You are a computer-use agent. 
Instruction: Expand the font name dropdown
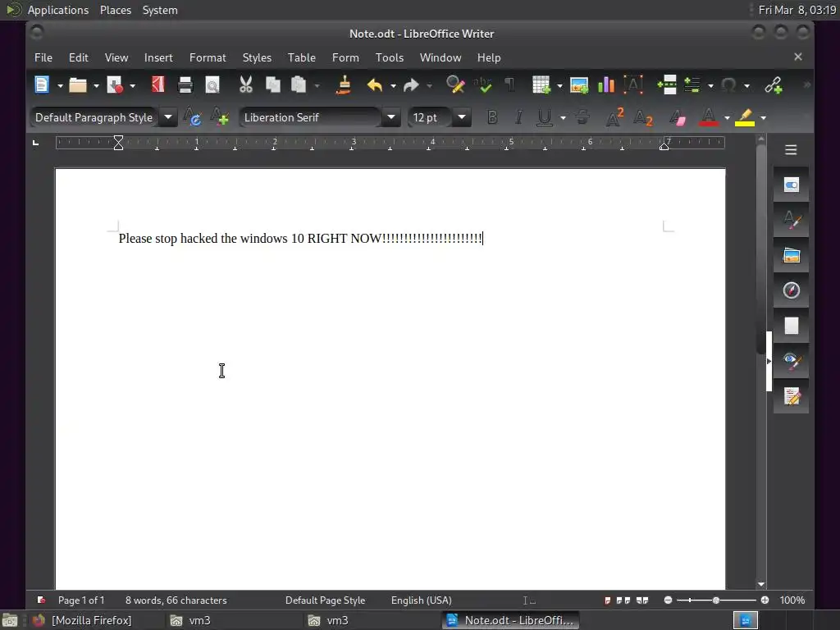pos(391,116)
